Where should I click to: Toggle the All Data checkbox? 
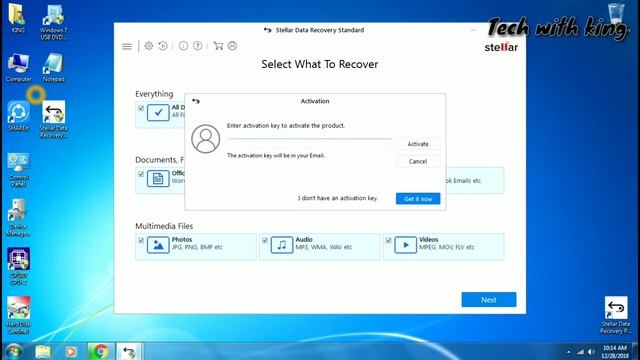141,108
